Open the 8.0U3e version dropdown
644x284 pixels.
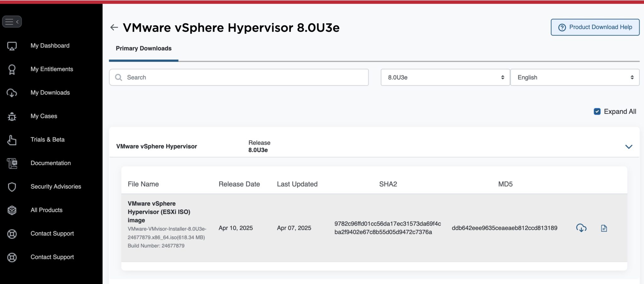coord(445,77)
